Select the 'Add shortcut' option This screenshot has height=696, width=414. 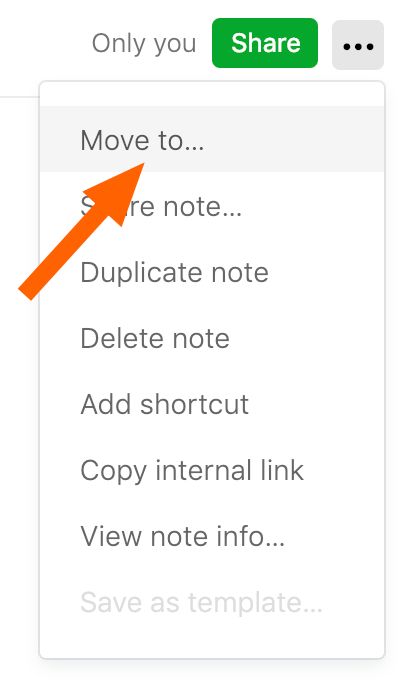coord(212,404)
